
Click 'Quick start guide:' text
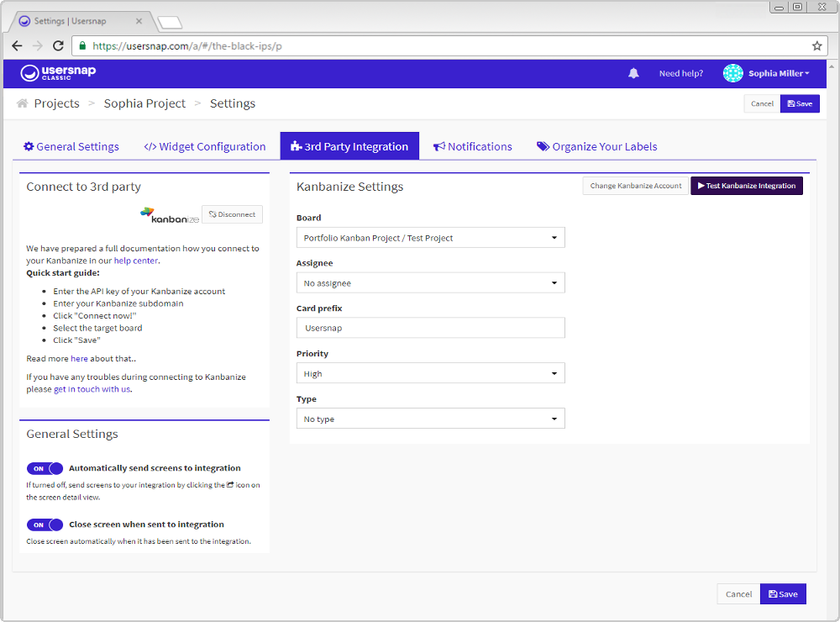(x=63, y=273)
